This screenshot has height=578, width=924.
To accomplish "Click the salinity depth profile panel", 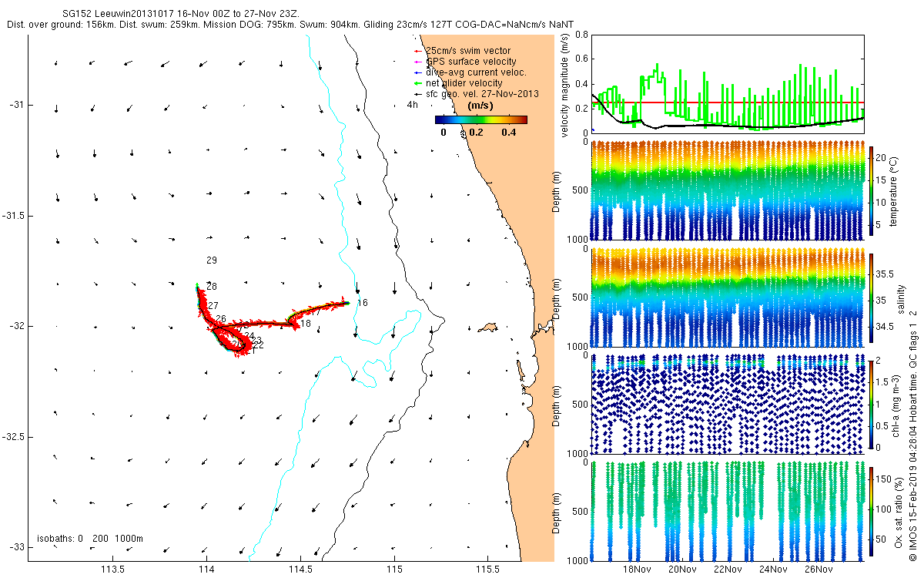I will 728,298.
